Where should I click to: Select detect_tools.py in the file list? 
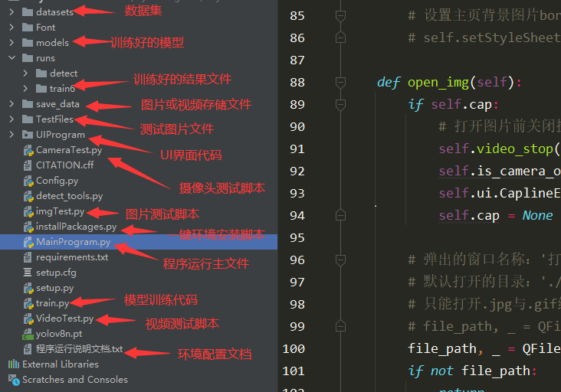[69, 196]
